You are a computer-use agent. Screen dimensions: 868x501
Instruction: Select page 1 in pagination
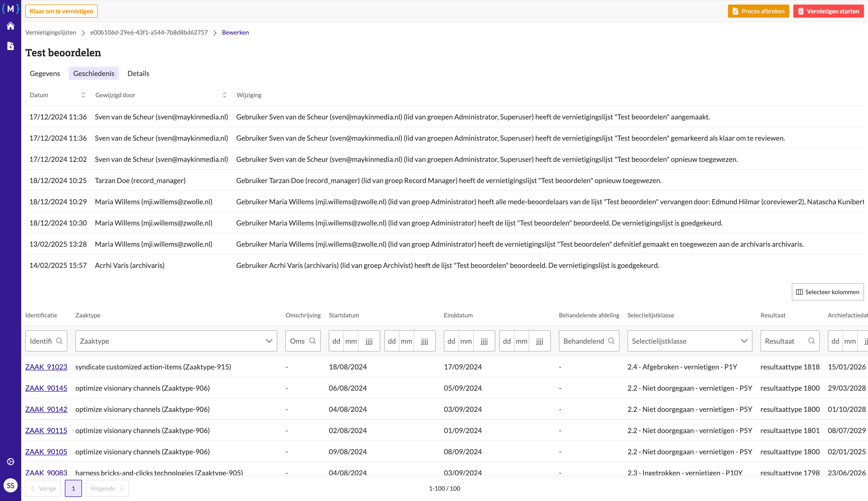pyautogui.click(x=73, y=488)
